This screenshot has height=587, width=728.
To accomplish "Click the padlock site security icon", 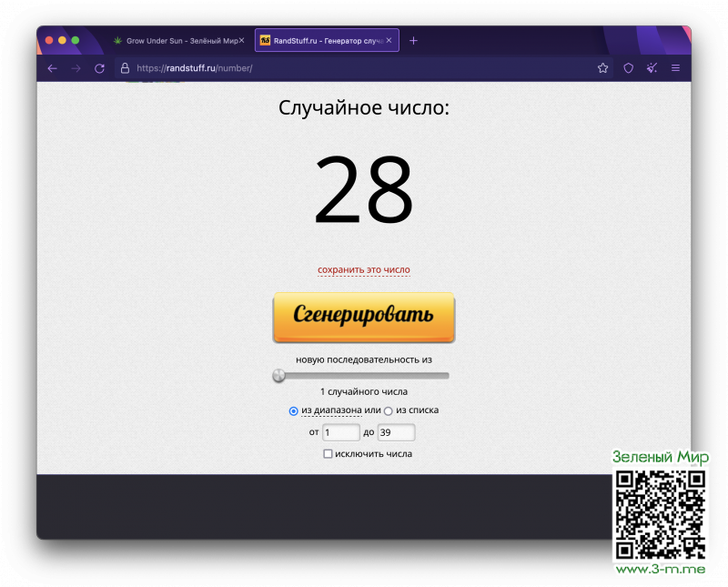I will (x=125, y=68).
